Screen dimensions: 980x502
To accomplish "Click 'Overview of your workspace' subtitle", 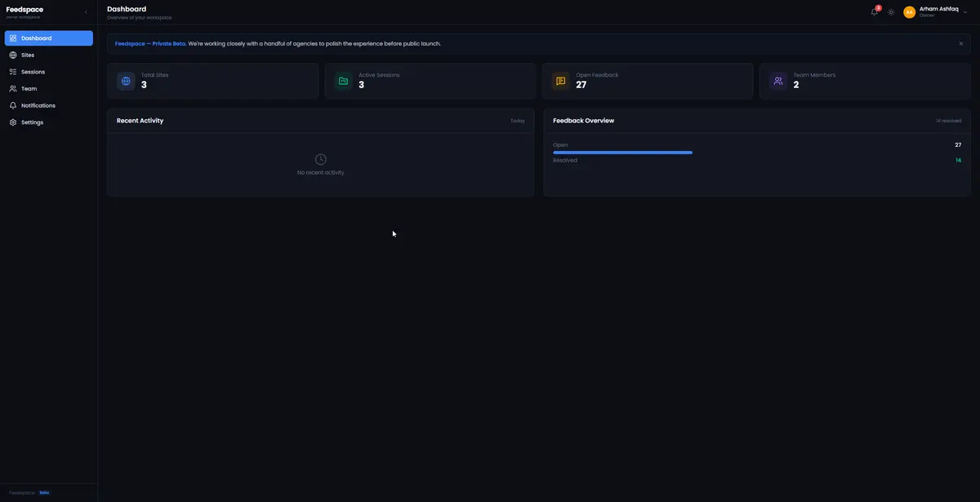I will 140,17.
